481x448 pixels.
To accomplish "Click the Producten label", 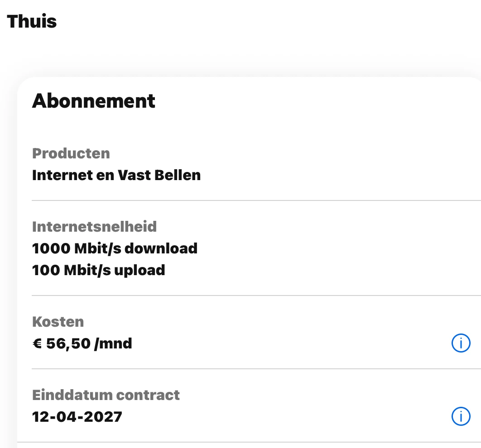I will coord(71,153).
